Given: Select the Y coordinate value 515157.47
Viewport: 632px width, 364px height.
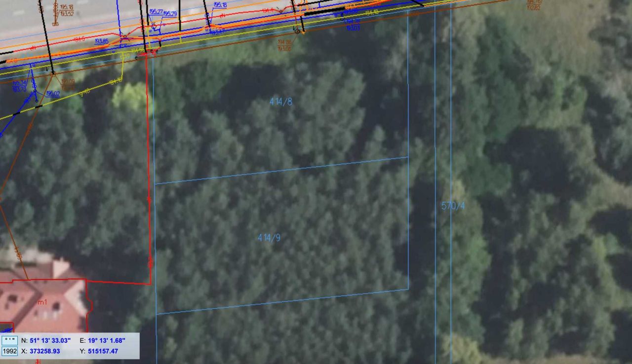Looking at the screenshot, I should pos(103,351).
